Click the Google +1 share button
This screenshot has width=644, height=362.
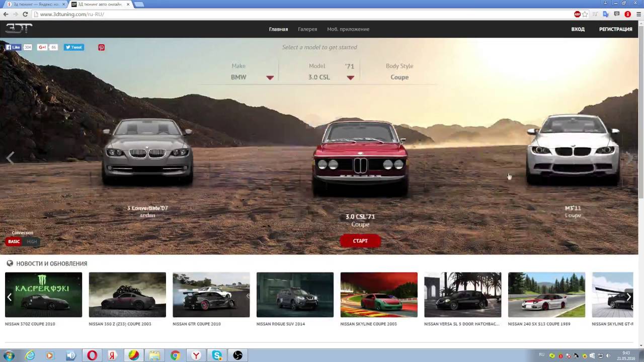pyautogui.click(x=42, y=47)
